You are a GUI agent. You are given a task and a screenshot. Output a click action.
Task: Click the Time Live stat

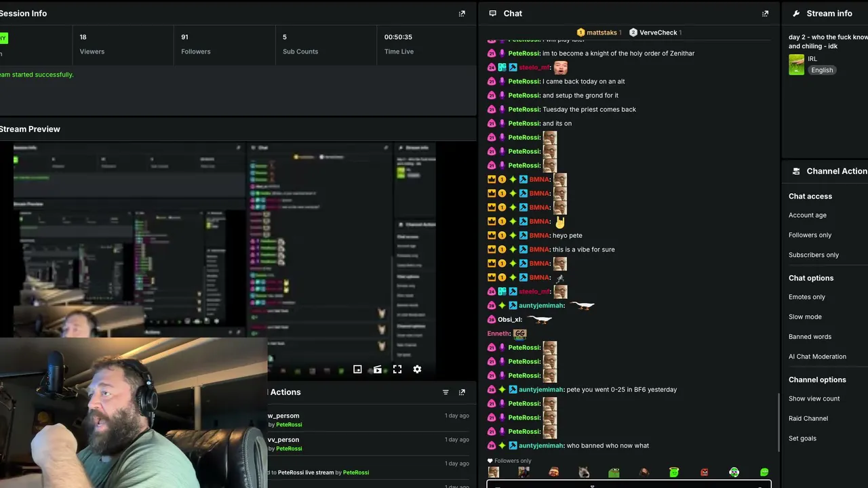(399, 44)
